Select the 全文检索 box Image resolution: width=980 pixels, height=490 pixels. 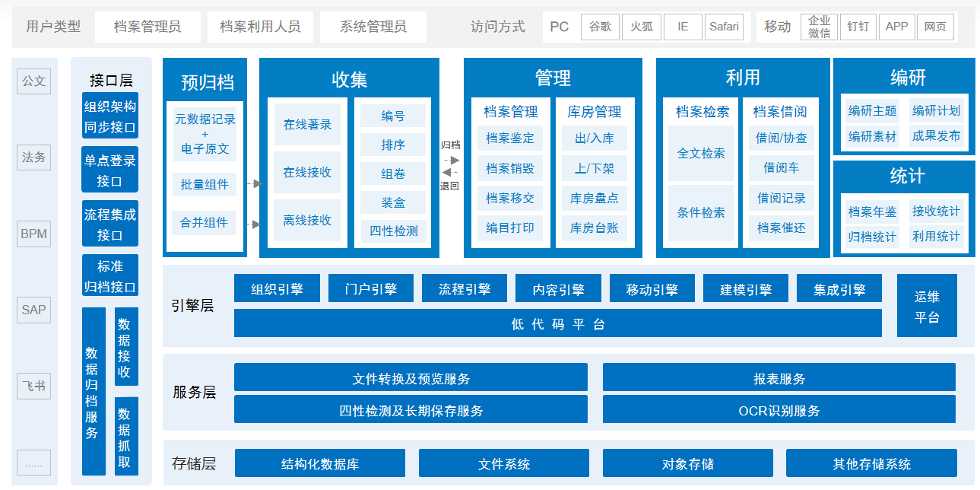pyautogui.click(x=701, y=153)
